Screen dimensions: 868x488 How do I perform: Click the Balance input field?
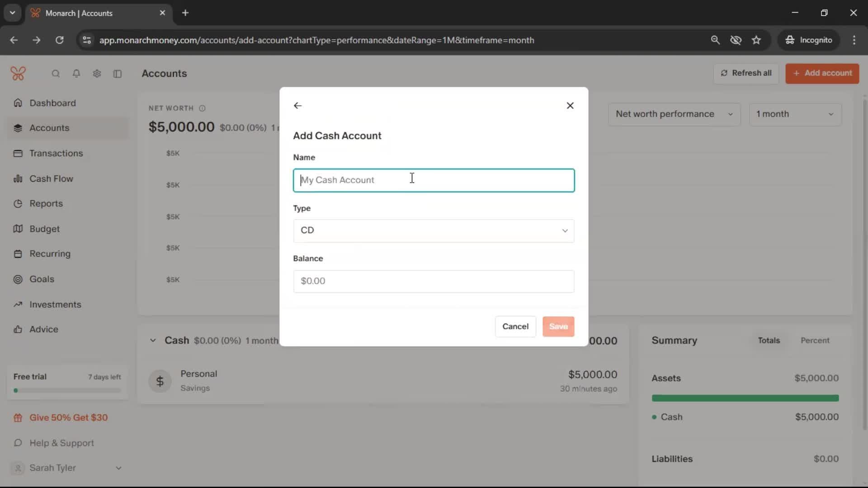pos(434,281)
